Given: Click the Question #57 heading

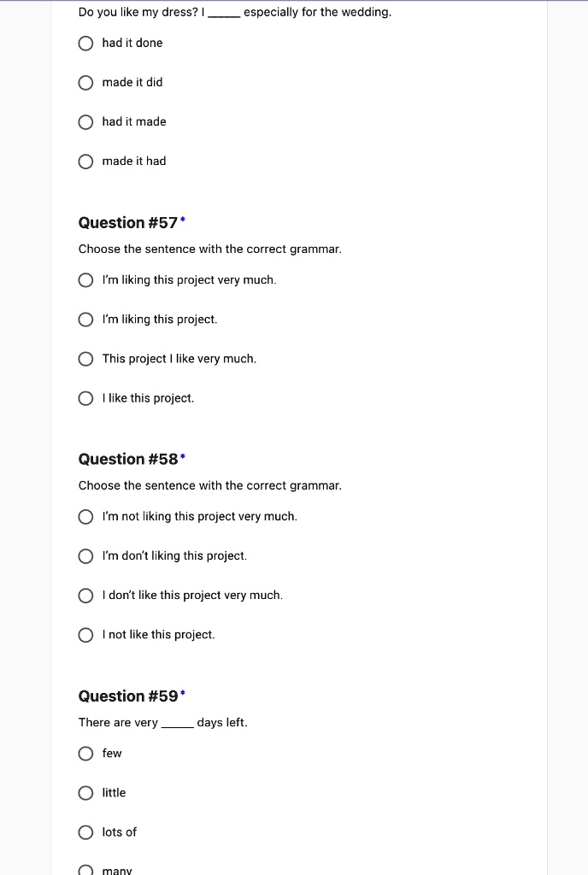Looking at the screenshot, I should click(128, 223).
